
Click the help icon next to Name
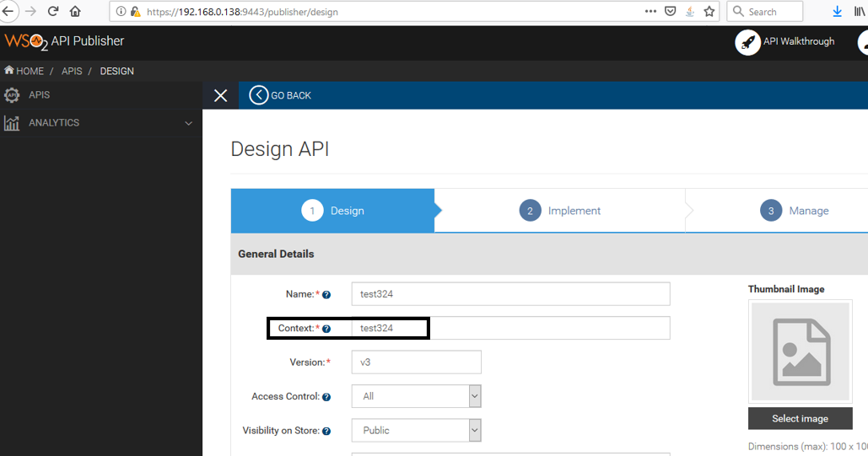tap(326, 295)
